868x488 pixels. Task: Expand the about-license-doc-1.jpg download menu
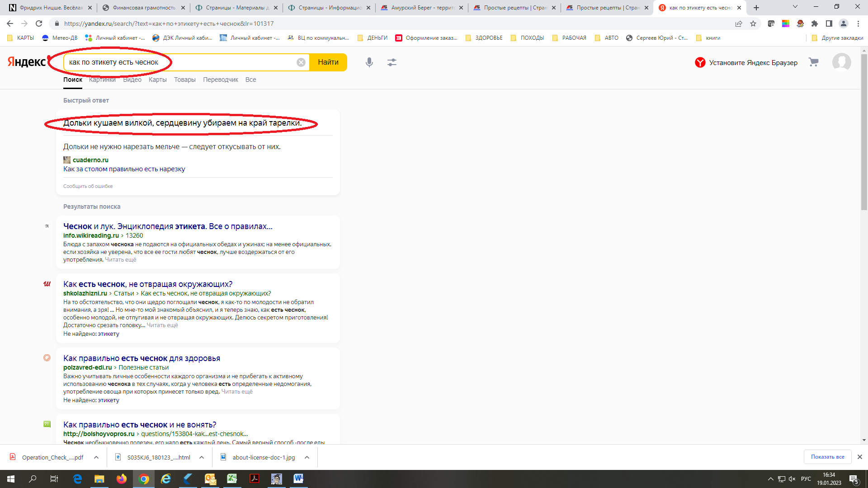point(307,457)
